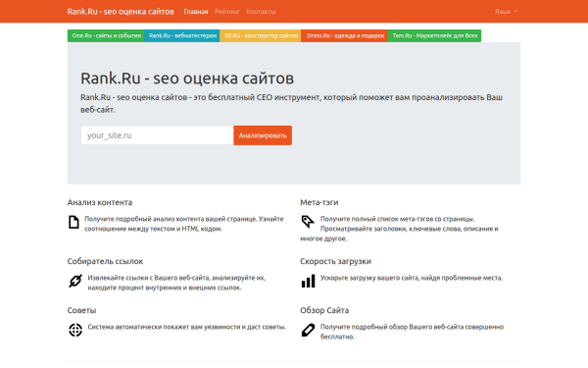Click the tag icon under Мета-тэги
This screenshot has width=588, height=368.
coord(308,222)
